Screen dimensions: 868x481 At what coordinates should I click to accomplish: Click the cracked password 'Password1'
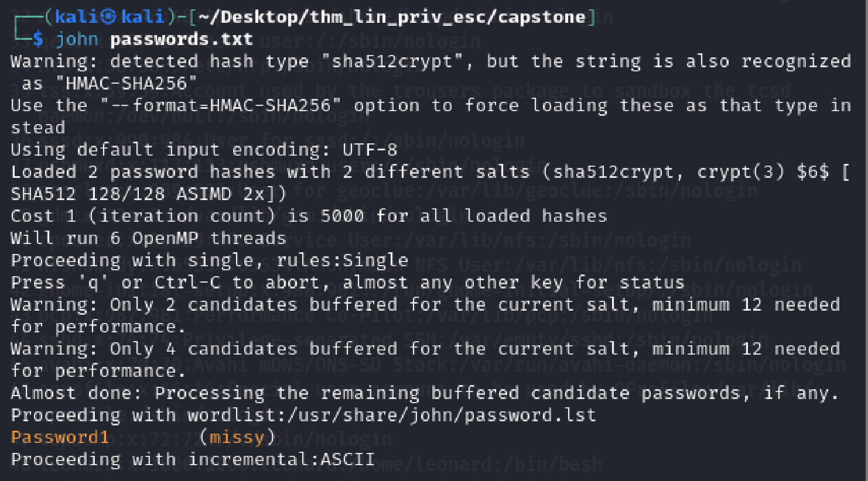tap(60, 437)
